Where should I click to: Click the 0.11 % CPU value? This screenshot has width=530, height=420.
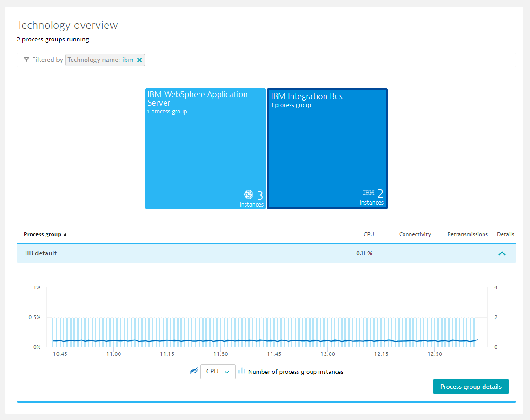(364, 253)
